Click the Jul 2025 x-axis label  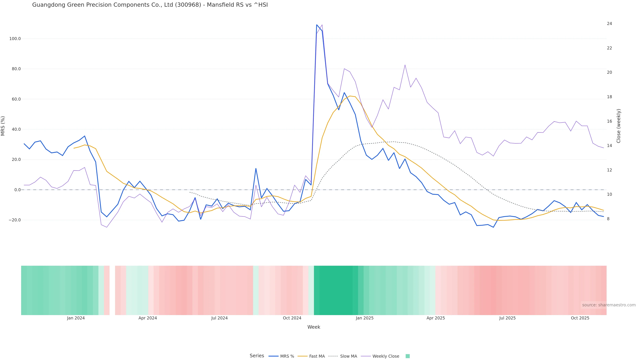click(x=507, y=318)
